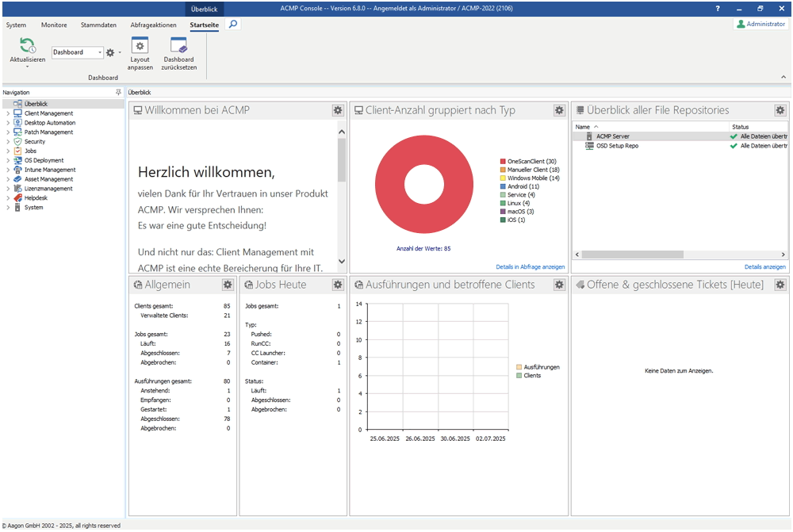Screen dimensions: 793x532
Task: Pin the Navigation panel
Action: (x=118, y=92)
